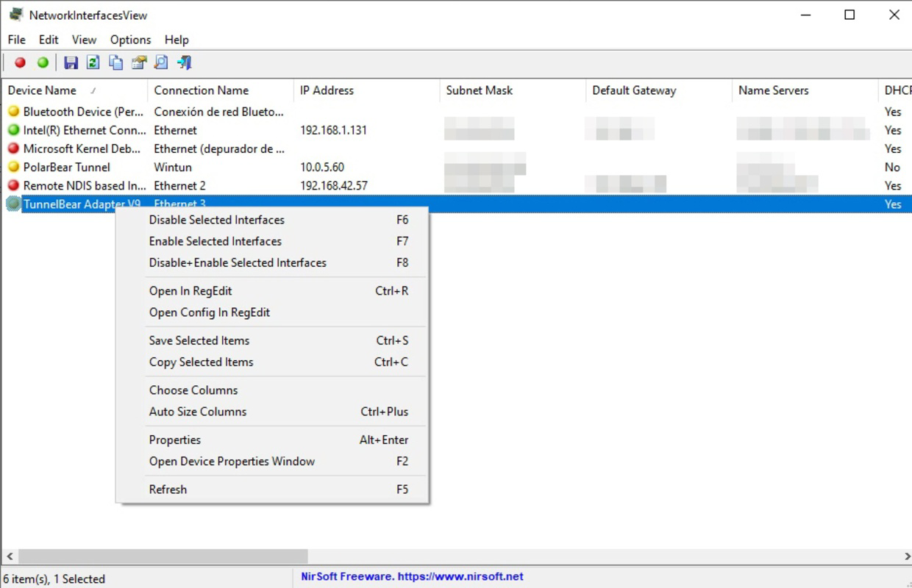
Task: Click the Save floppy disk toolbar icon
Action: [x=71, y=62]
